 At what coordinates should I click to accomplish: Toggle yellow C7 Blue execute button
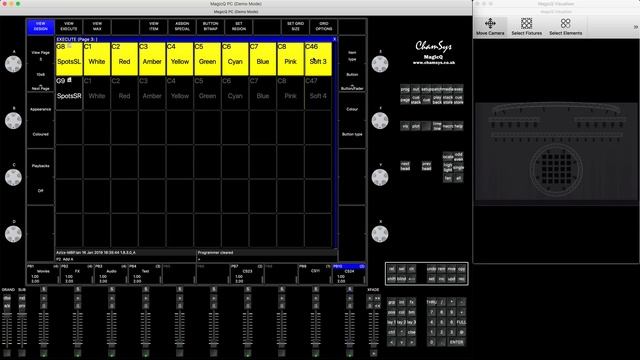click(x=262, y=59)
